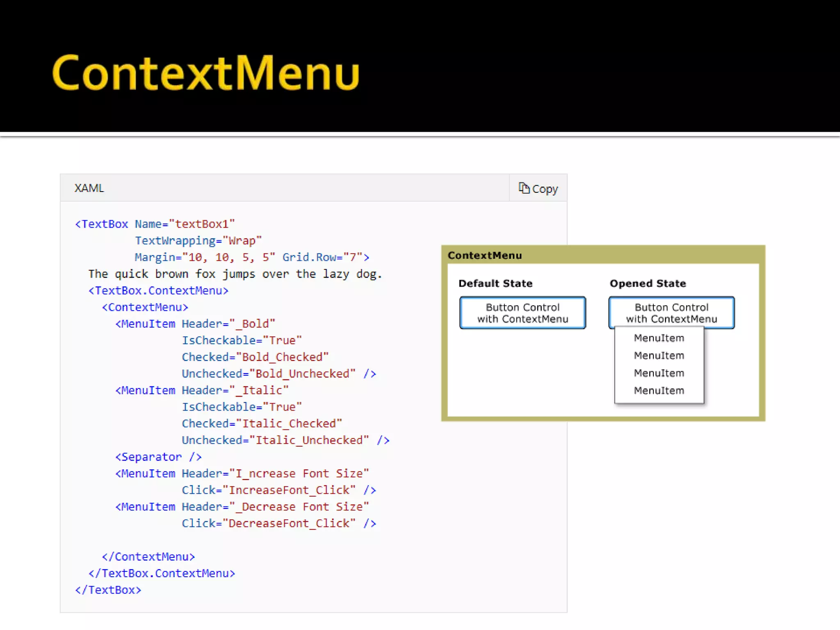840x630 pixels.
Task: Click the Default State heading
Action: tap(495, 283)
